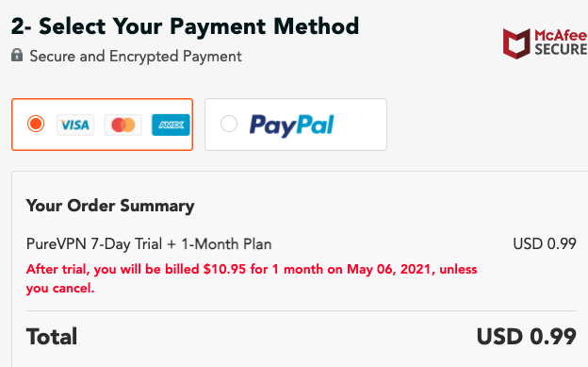Select the credit card radio button
The height and width of the screenshot is (367, 588).
coord(36,124)
